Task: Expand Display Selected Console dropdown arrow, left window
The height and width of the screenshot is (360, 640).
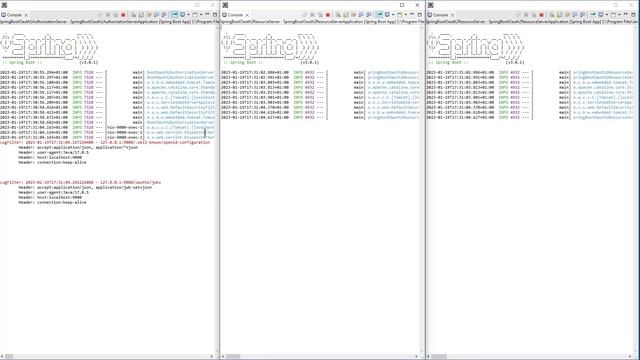Action: 189,15
